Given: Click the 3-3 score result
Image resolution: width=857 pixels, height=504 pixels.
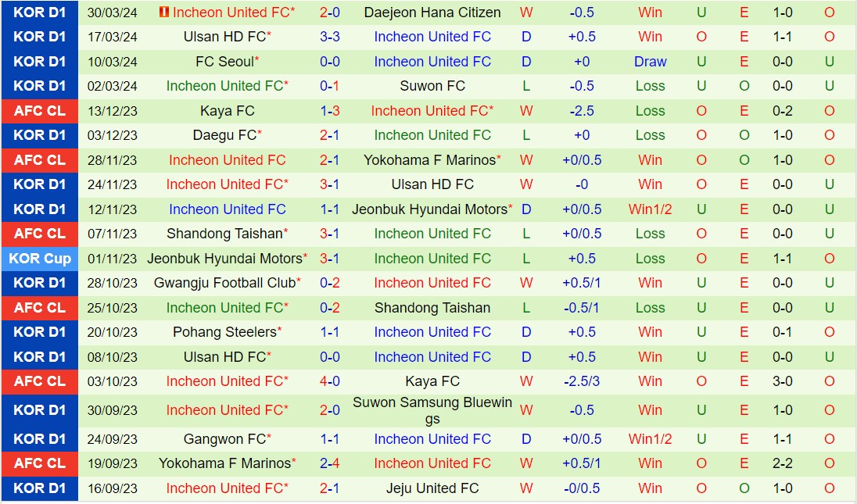Looking at the screenshot, I should pos(330,37).
